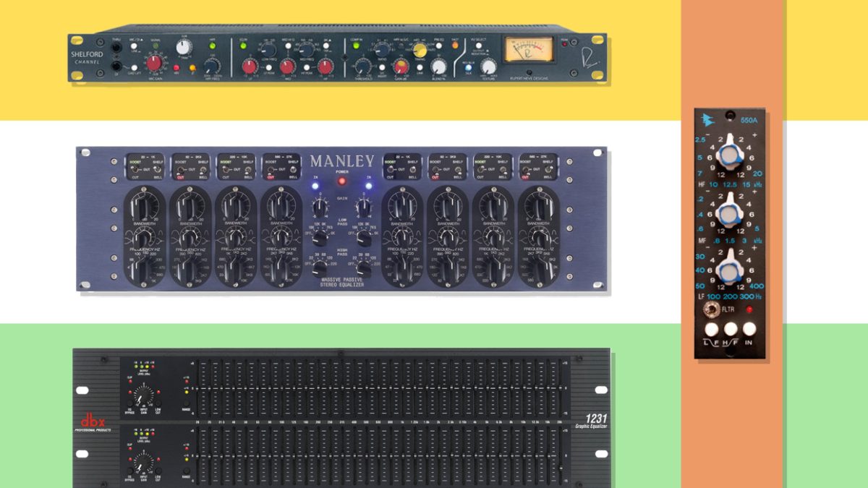Viewport: 868px width, 488px height.
Task: Toggle the Mic/DI button on Shelford
Action: [135, 46]
